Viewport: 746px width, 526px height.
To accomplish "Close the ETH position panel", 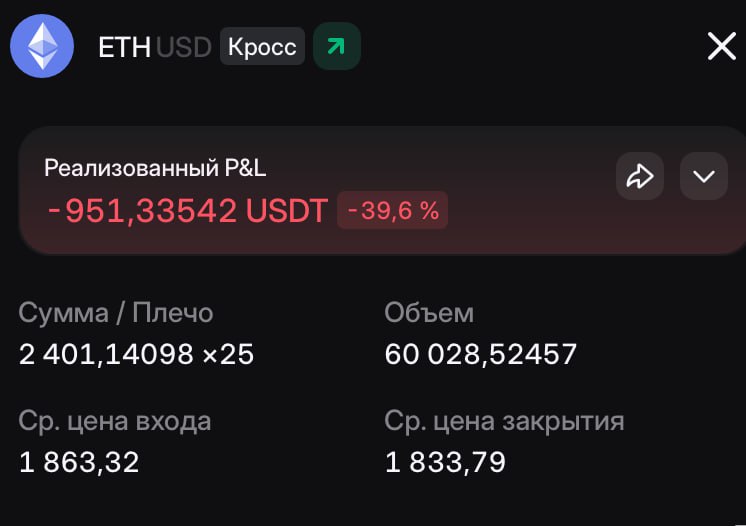I will [x=721, y=46].
